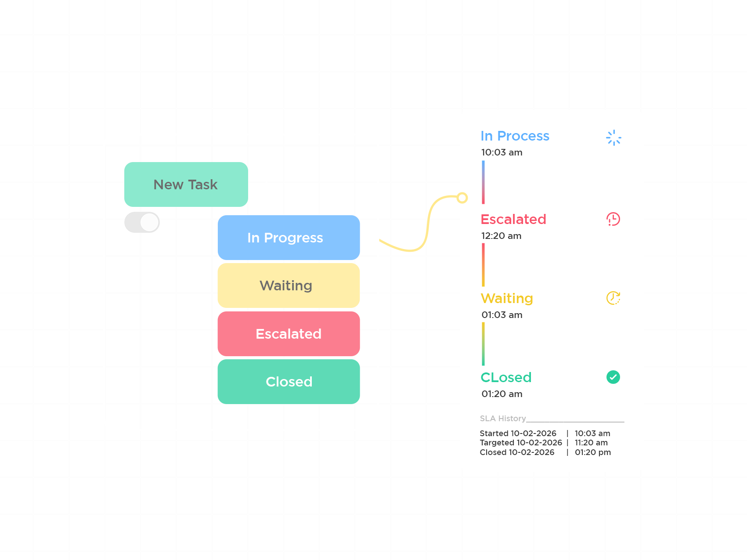The width and height of the screenshot is (747, 560).
Task: Click the SLA History section label
Action: point(503,419)
